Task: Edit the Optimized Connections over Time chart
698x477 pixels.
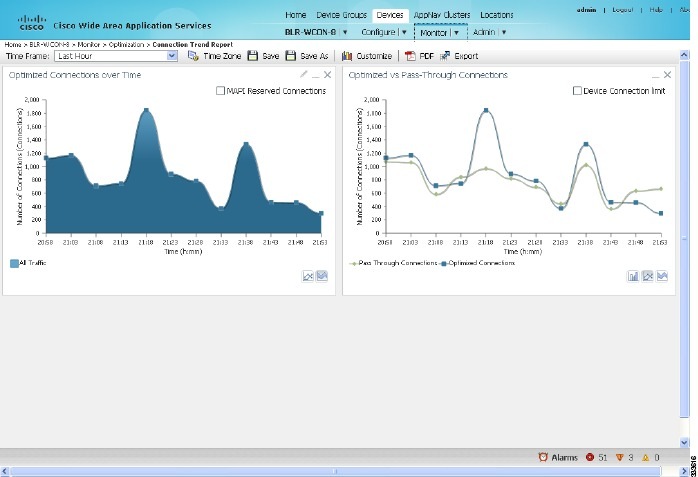Action: tap(304, 74)
